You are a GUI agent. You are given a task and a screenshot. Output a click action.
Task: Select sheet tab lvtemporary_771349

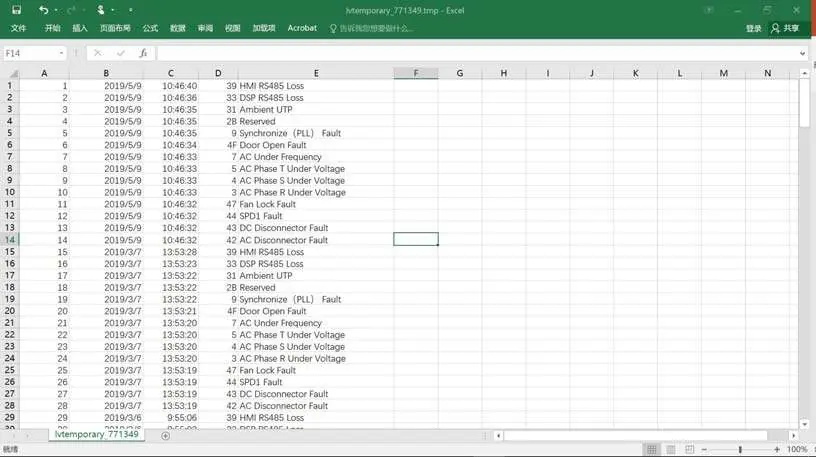tap(97, 435)
